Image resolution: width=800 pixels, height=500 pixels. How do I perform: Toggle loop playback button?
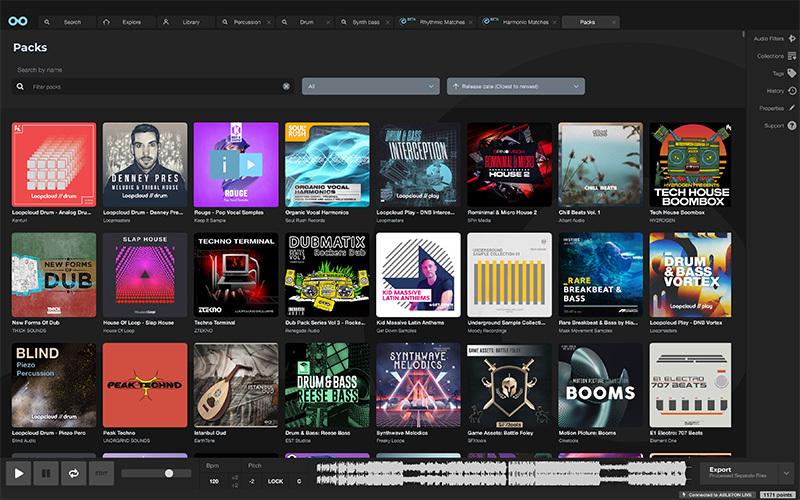[73, 473]
